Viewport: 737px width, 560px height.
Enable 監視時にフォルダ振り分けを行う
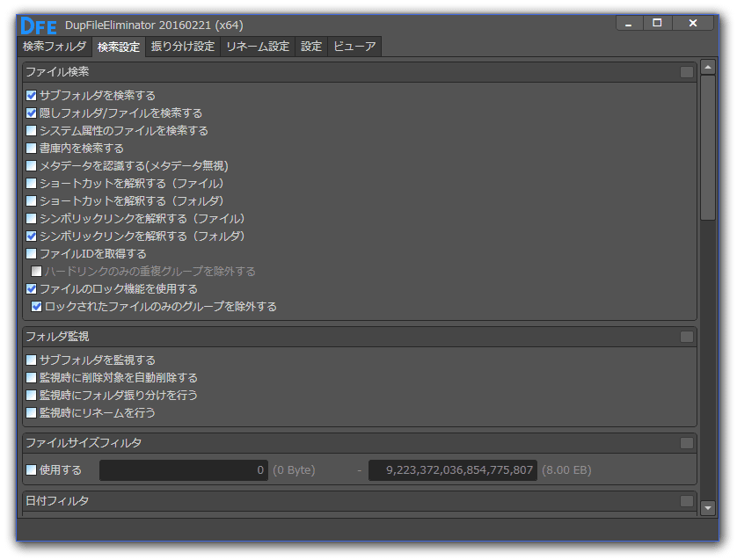(32, 395)
